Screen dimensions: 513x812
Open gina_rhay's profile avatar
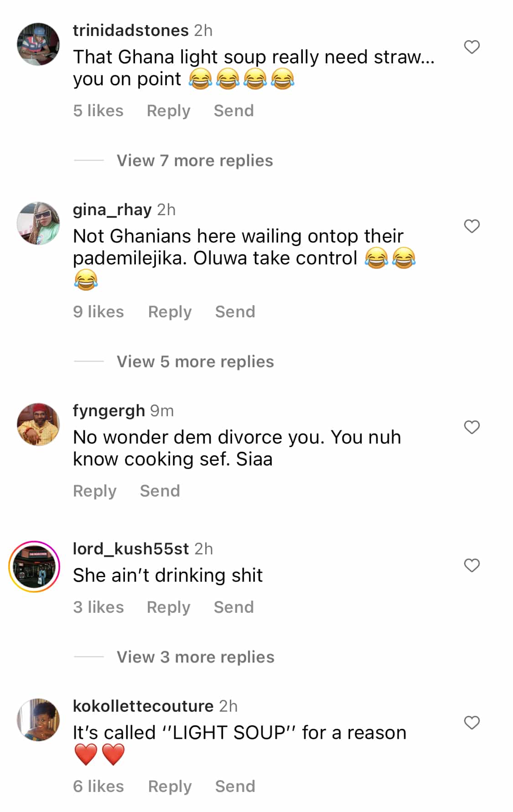(38, 223)
